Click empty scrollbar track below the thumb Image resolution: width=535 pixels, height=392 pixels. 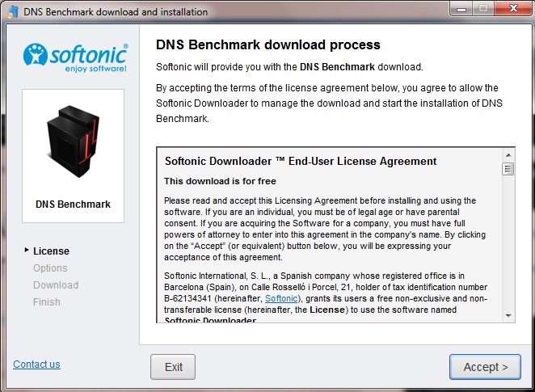[508, 242]
